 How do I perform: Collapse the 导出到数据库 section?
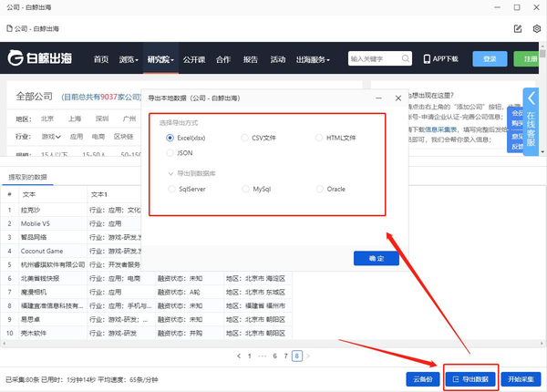[170, 173]
